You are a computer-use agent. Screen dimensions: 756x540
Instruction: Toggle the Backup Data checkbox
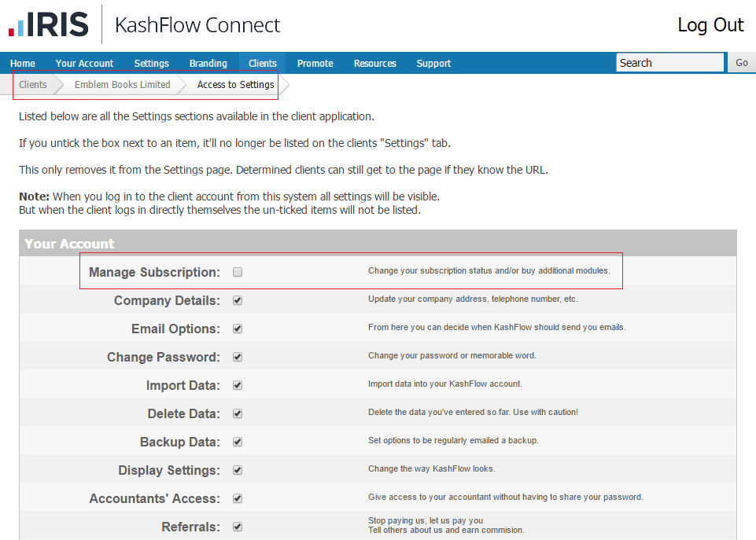pyautogui.click(x=238, y=442)
